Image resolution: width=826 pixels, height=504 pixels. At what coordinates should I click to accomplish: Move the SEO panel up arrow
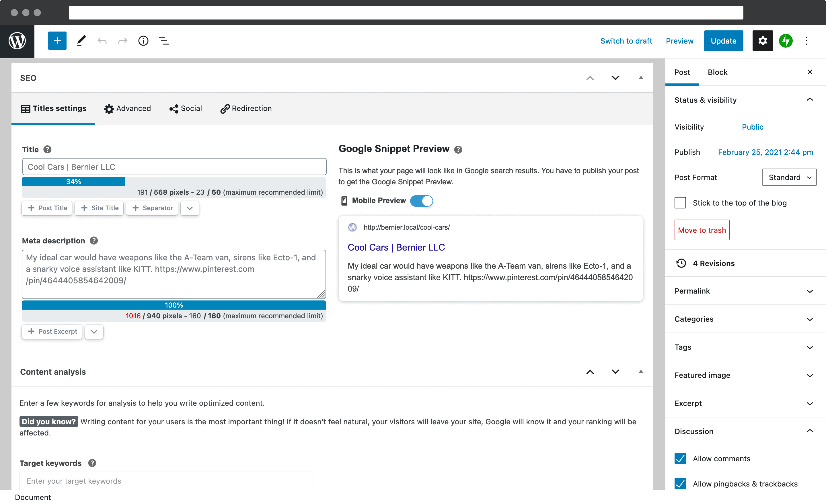click(x=590, y=78)
